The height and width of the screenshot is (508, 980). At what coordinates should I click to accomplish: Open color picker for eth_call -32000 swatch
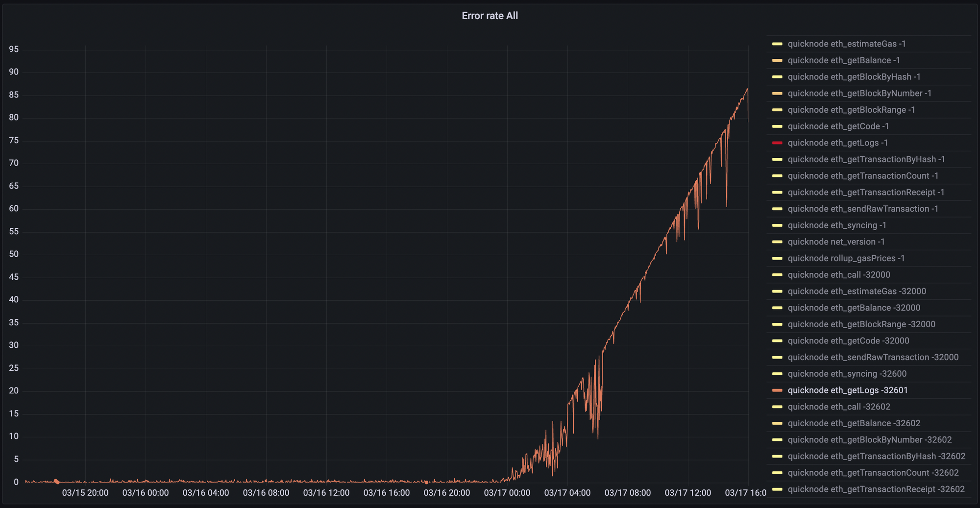point(777,275)
